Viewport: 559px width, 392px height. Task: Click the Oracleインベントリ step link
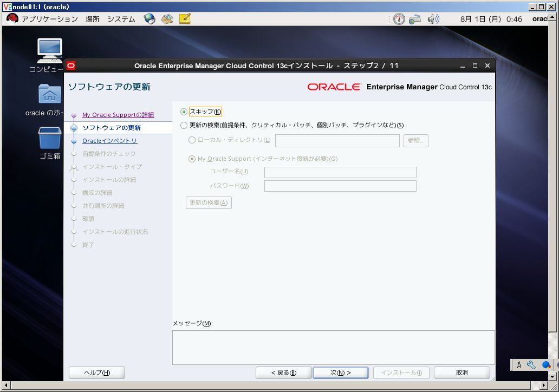tap(110, 141)
